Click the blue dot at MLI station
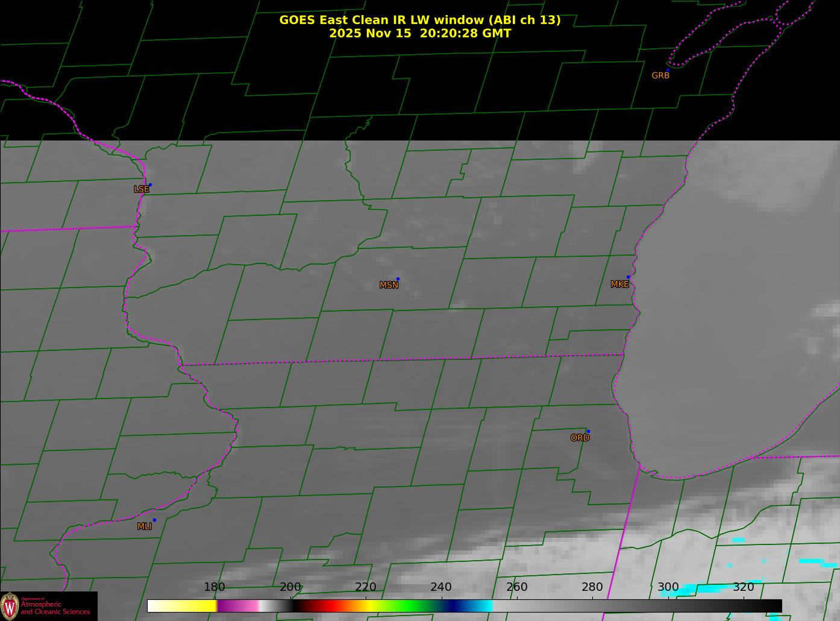This screenshot has width=840, height=621. pos(154,520)
